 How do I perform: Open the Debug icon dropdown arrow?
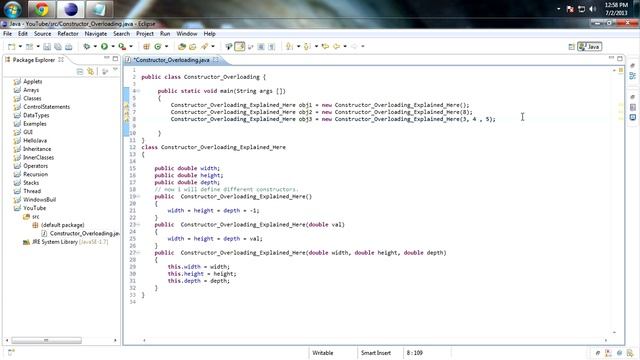(x=95, y=47)
